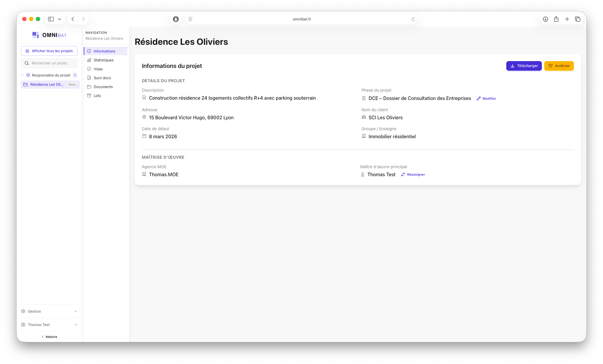
Task: Go back with browser back arrow
Action: tap(73, 19)
